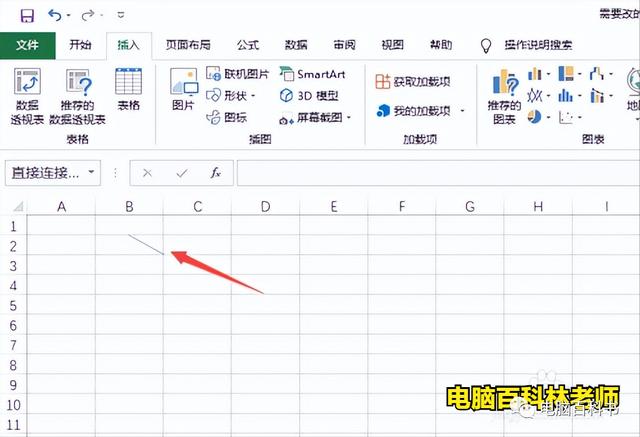Select column H header
640x437 pixels.
click(538, 206)
